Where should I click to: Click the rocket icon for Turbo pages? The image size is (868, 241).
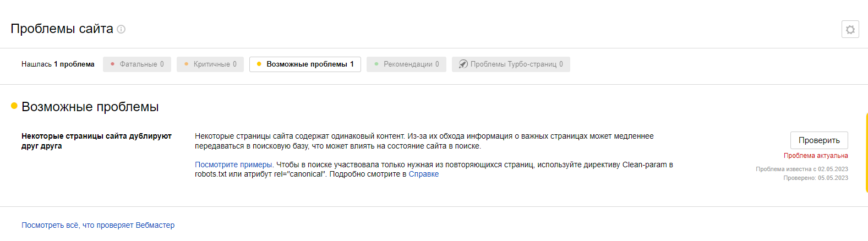[463, 64]
